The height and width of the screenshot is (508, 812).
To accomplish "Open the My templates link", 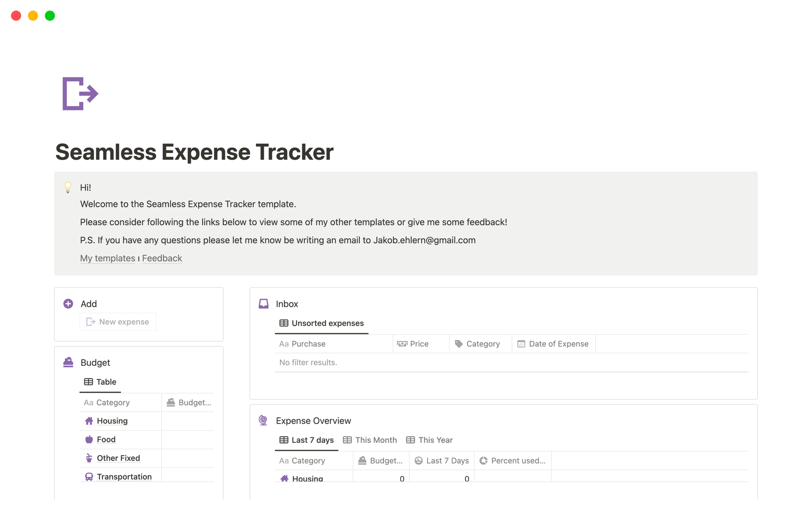I will [x=107, y=258].
